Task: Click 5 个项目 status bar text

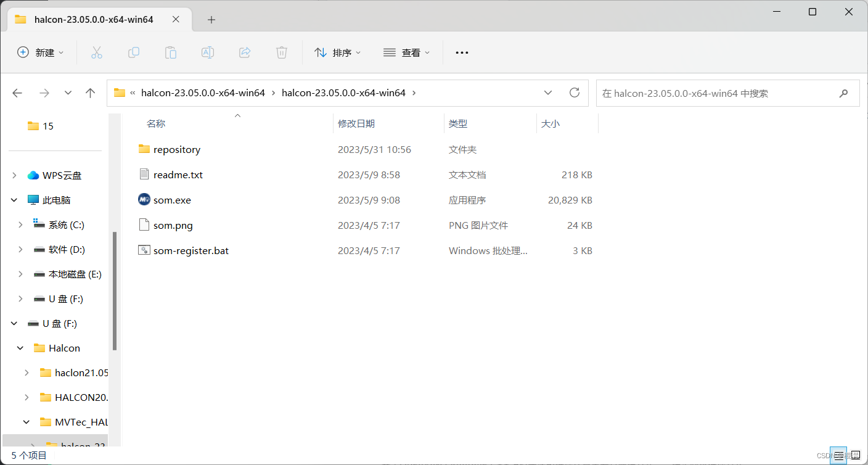Action: click(x=29, y=455)
